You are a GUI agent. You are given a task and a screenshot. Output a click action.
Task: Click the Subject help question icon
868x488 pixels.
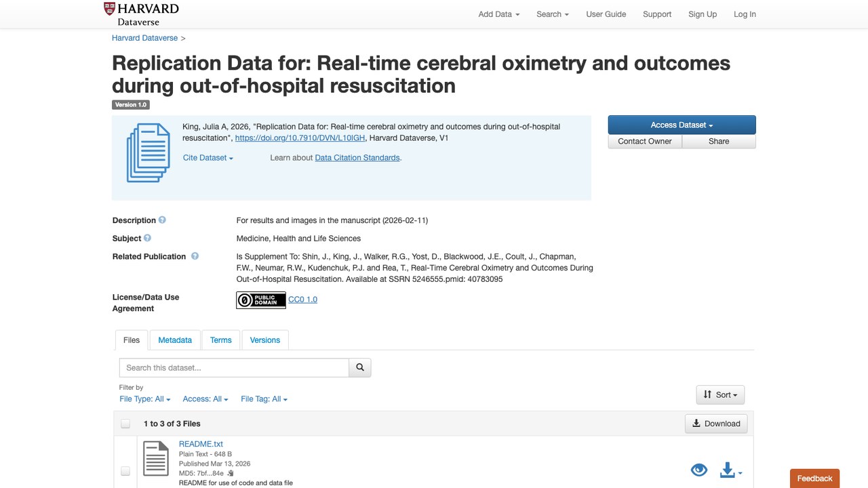(147, 239)
